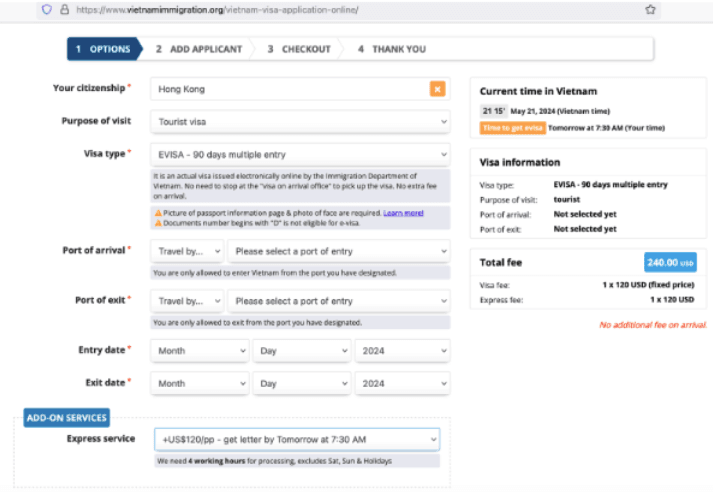Expand the Express service dropdown
The height and width of the screenshot is (492, 713).
[295, 439]
